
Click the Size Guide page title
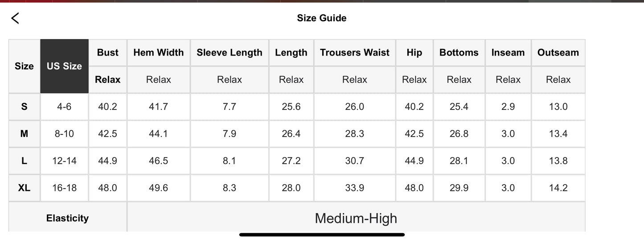(x=321, y=18)
